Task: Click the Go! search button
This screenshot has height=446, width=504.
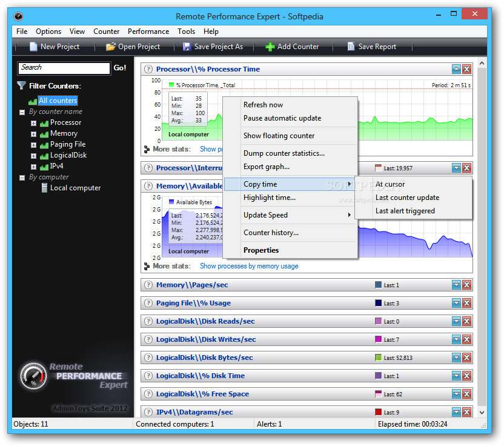Action: (x=120, y=68)
